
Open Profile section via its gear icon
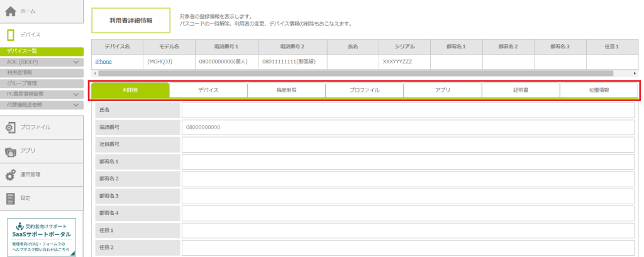coord(11,128)
